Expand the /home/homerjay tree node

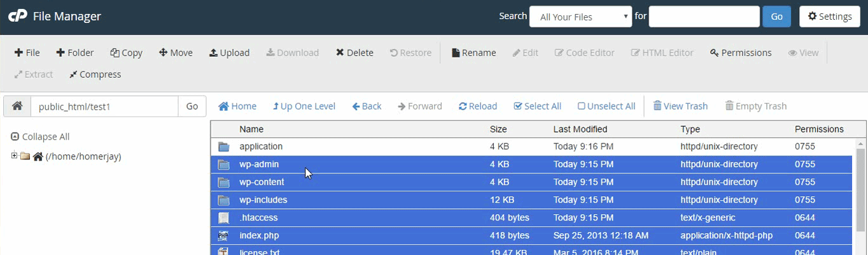[x=14, y=156]
